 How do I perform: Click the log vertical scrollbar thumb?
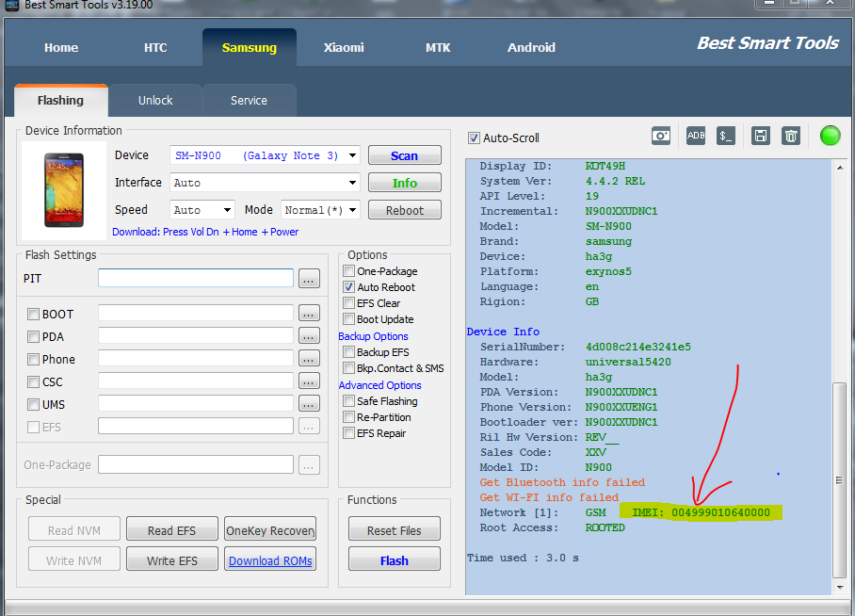coord(840,480)
